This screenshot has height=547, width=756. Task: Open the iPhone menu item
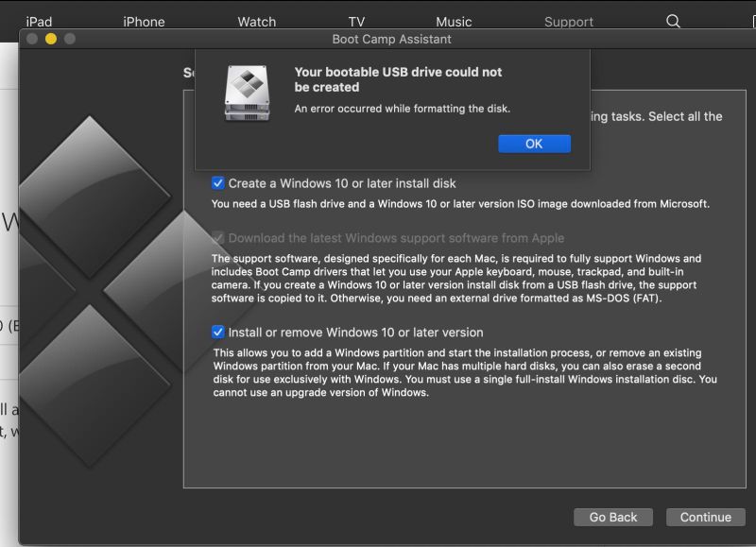point(144,21)
